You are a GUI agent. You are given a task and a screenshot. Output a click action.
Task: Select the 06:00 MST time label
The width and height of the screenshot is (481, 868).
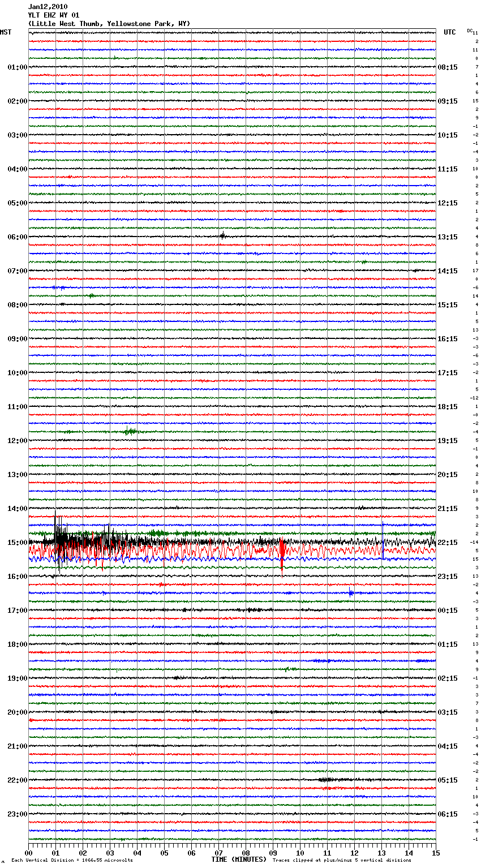click(x=18, y=237)
